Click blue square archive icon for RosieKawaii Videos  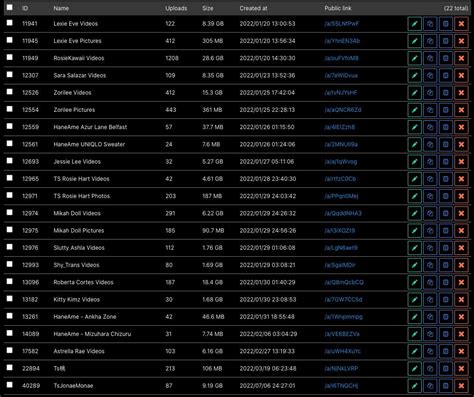(446, 58)
